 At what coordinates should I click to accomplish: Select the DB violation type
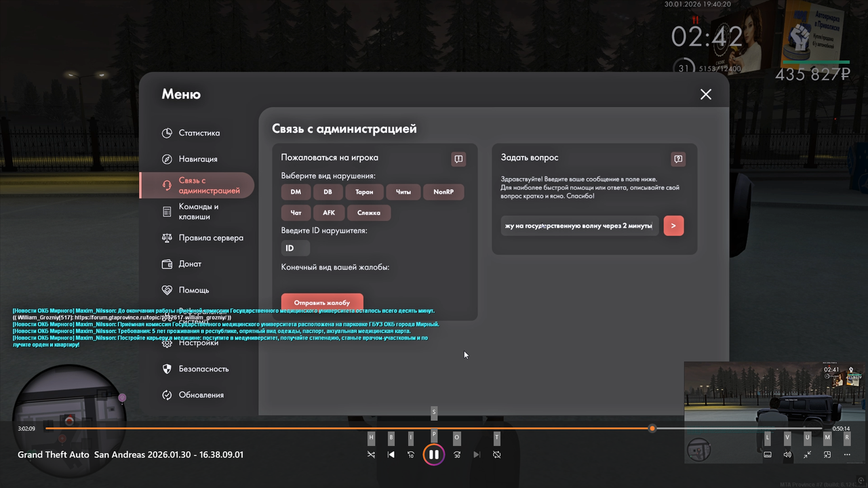point(328,192)
